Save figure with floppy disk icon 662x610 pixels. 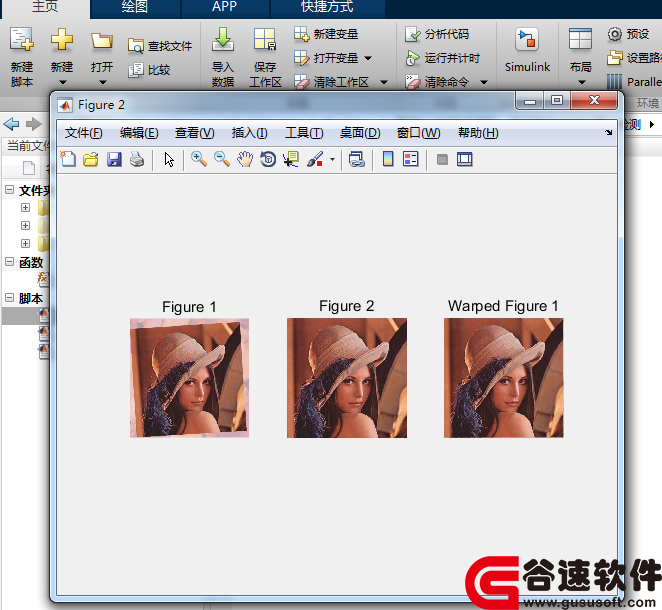114,159
